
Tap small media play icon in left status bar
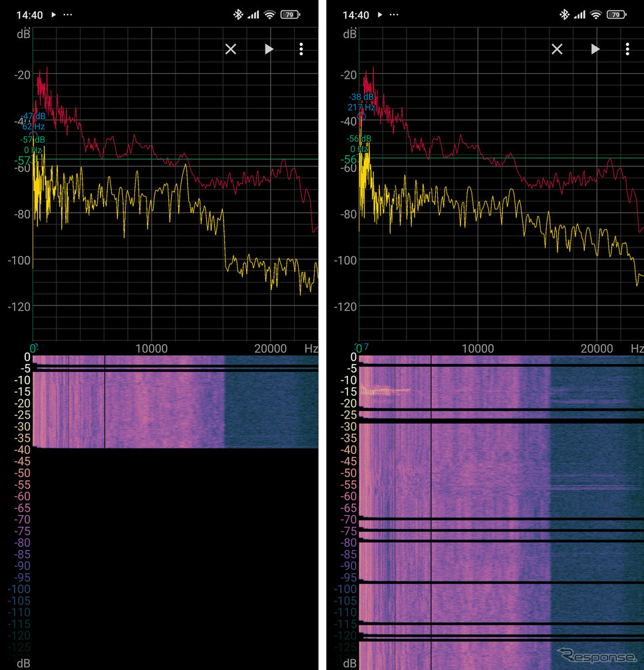pyautogui.click(x=54, y=15)
